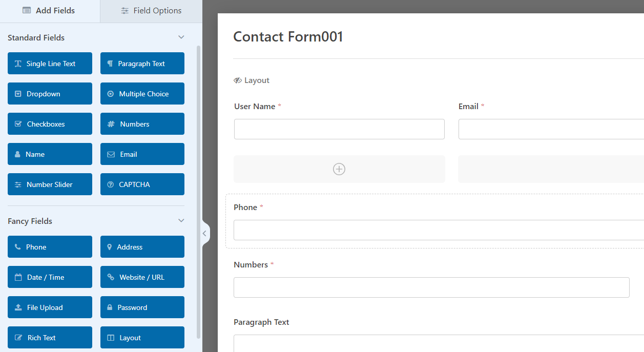Insert a Website / URL field

tap(142, 277)
